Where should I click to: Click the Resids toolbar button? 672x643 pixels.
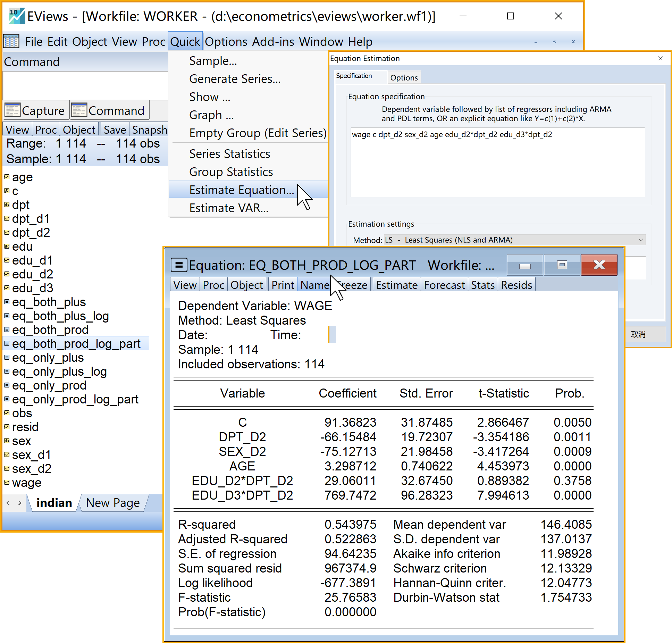[516, 285]
